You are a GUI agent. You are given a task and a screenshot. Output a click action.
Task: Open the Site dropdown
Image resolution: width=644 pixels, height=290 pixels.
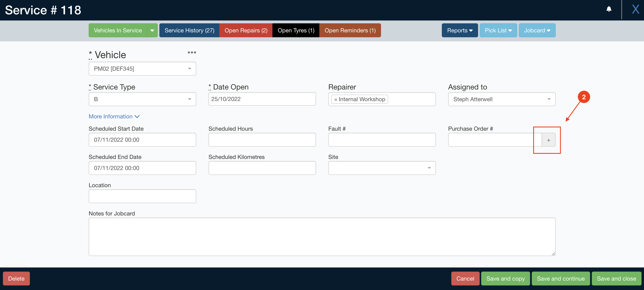(429, 168)
